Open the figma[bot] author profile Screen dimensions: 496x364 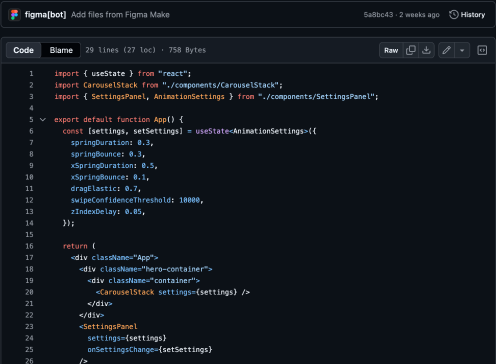45,15
